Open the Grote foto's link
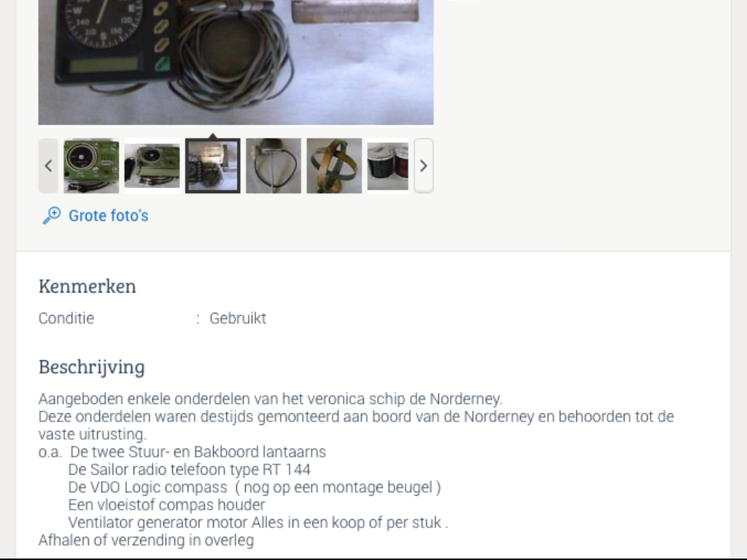The height and width of the screenshot is (560, 747). [109, 216]
